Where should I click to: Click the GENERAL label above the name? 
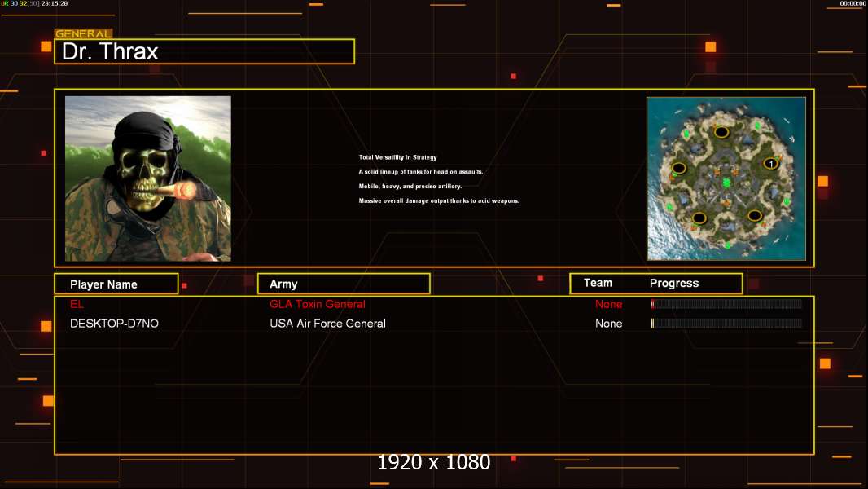83,33
